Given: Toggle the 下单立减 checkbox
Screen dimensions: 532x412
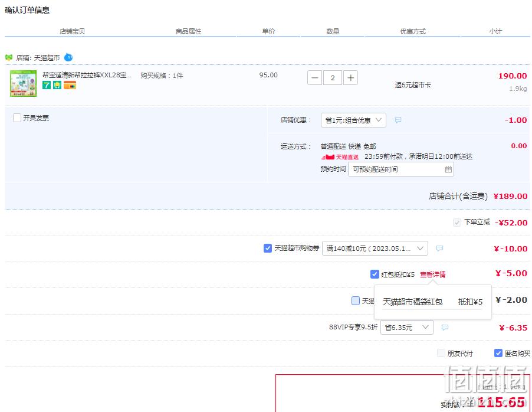Looking at the screenshot, I should [457, 223].
